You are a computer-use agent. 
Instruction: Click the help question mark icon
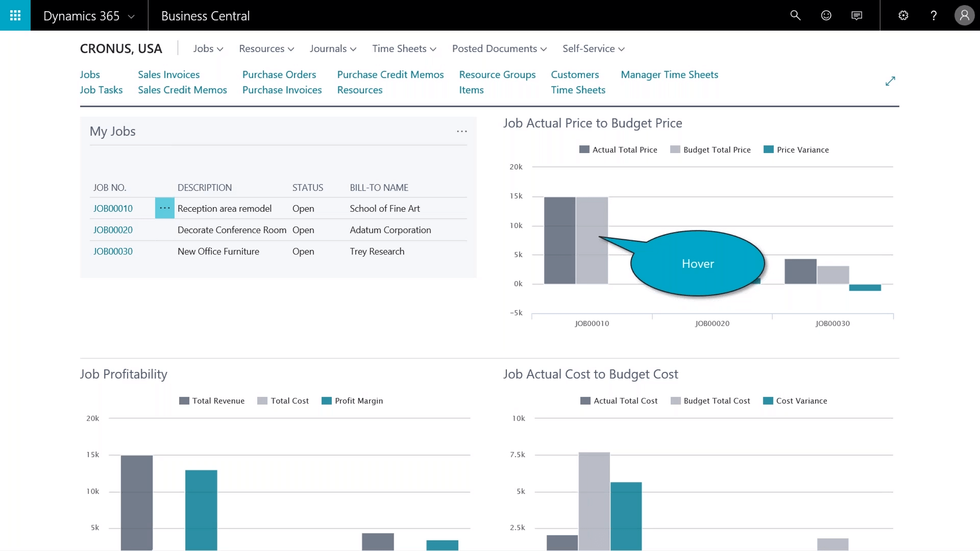(x=934, y=15)
